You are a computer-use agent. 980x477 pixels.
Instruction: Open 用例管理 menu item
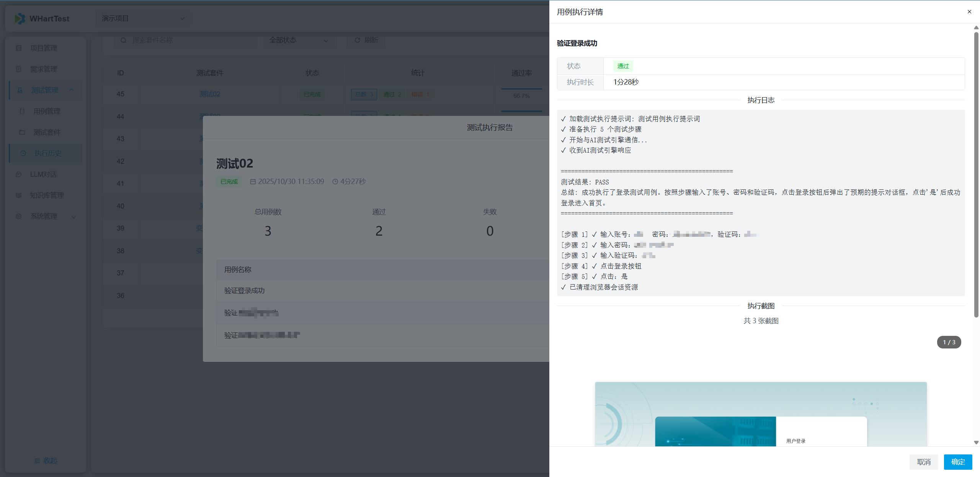(x=47, y=111)
